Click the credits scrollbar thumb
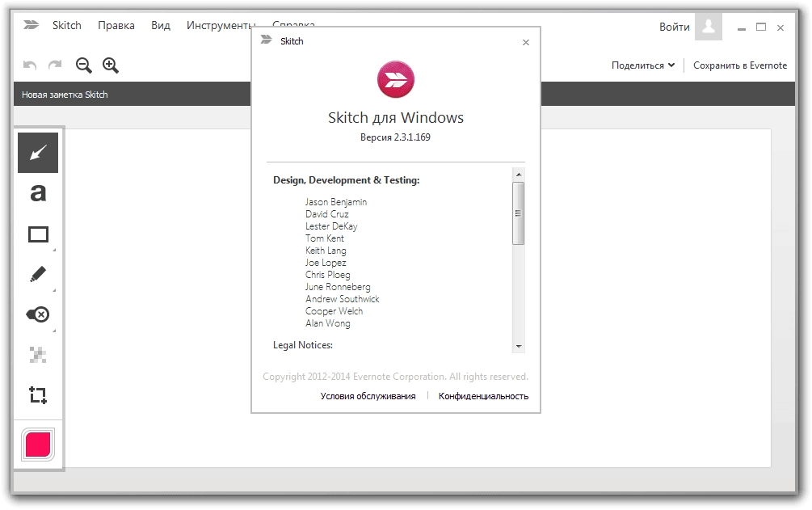This screenshot has height=510, width=812. point(519,213)
